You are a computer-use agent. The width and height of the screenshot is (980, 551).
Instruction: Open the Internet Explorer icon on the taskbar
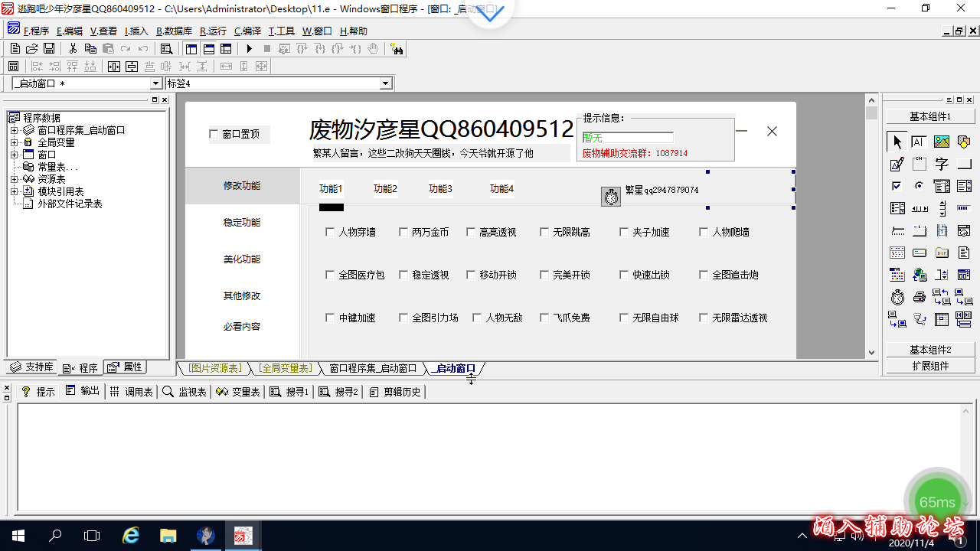(x=130, y=536)
